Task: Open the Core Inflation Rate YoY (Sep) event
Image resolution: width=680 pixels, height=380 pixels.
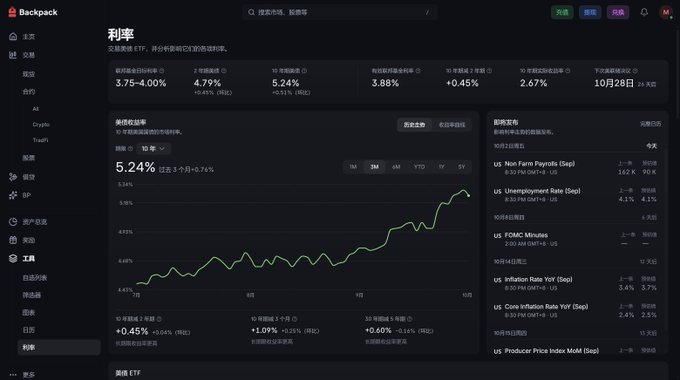Action: [575, 311]
